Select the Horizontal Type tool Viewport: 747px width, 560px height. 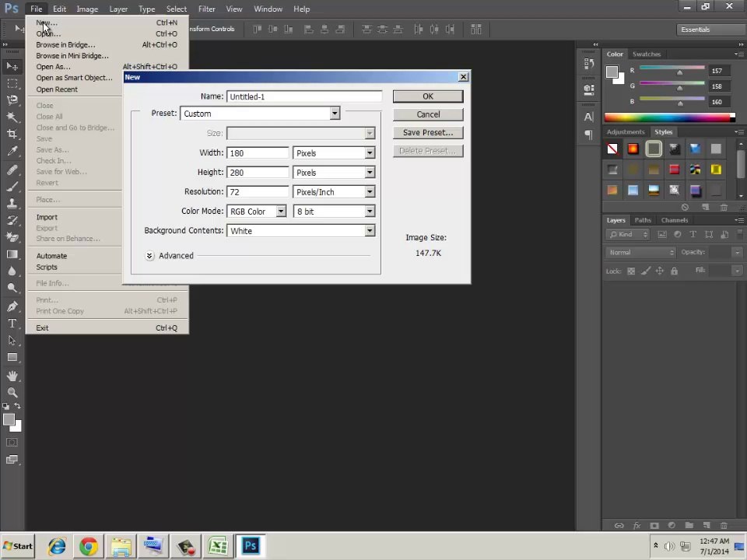click(x=12, y=324)
